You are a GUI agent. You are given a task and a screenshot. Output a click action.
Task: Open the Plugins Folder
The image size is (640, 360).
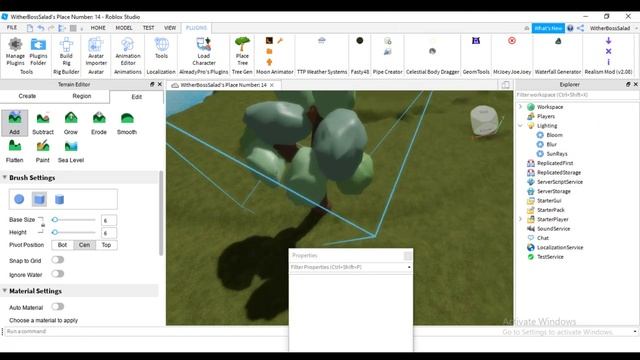[x=38, y=51]
